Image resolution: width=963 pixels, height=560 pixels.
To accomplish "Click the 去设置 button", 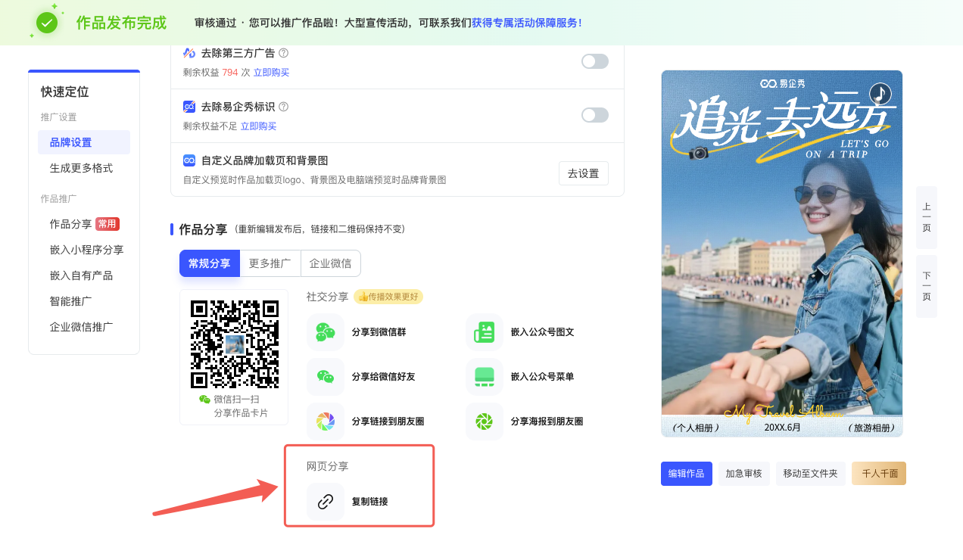I will pos(583,173).
